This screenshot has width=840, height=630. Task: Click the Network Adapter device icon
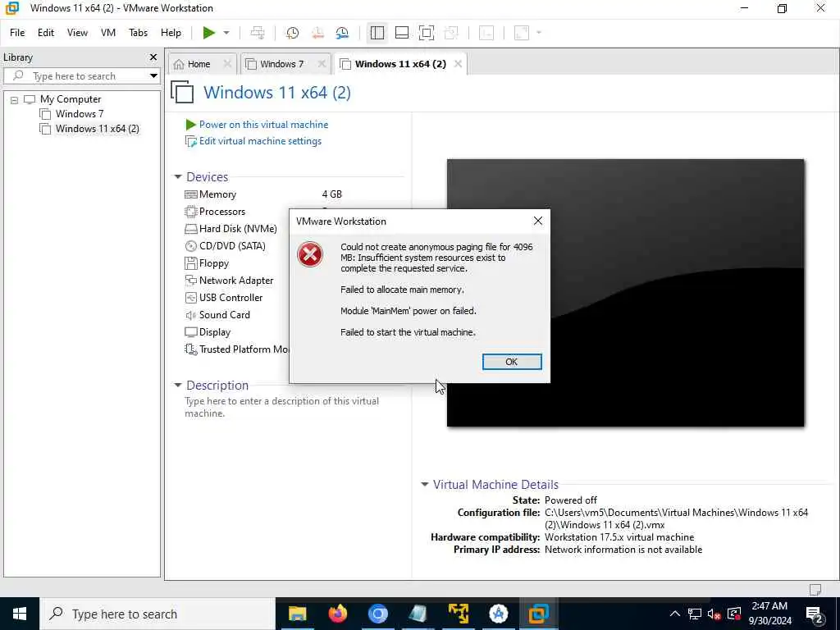pyautogui.click(x=190, y=281)
